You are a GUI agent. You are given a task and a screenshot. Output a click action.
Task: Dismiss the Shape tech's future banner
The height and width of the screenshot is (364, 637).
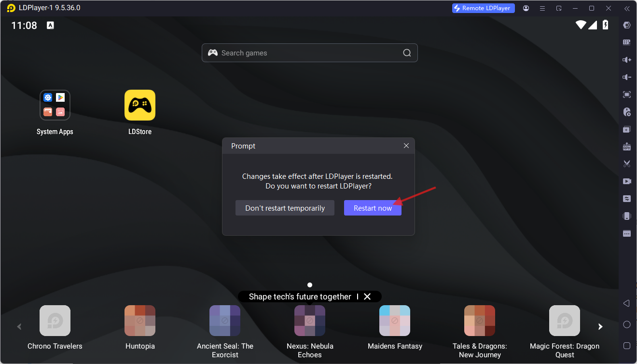(367, 297)
